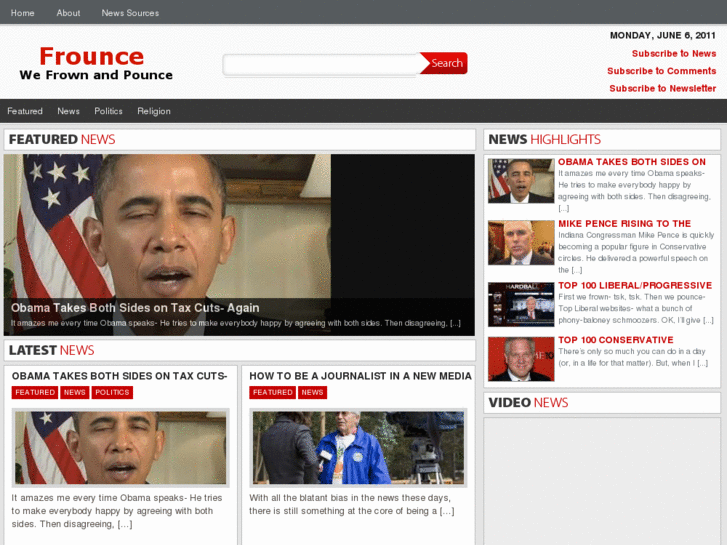Select the Featured category tab
Screen dimensions: 727x545
(x=25, y=111)
